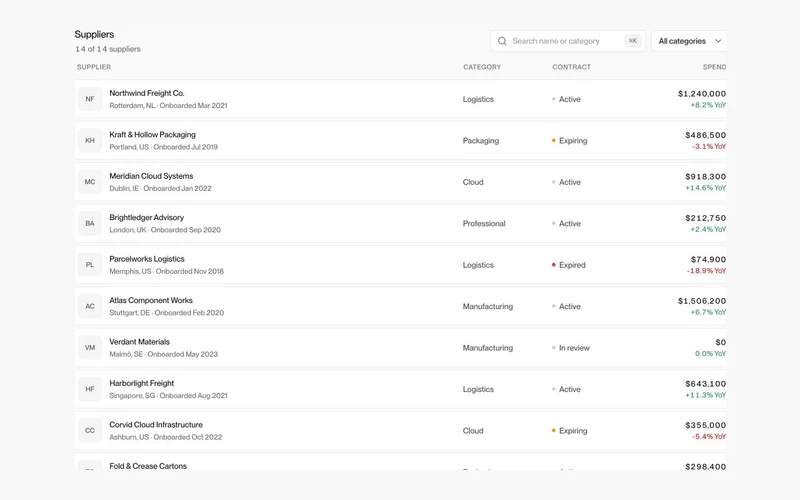This screenshot has height=500, width=800.
Task: Click the 14 of 14 suppliers count
Action: pos(108,49)
